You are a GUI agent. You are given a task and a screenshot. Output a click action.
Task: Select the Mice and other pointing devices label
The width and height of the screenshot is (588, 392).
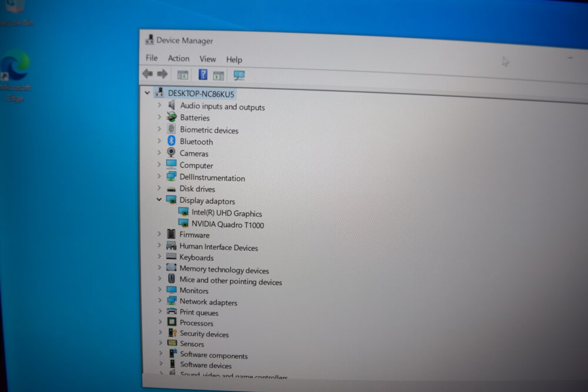(x=230, y=281)
